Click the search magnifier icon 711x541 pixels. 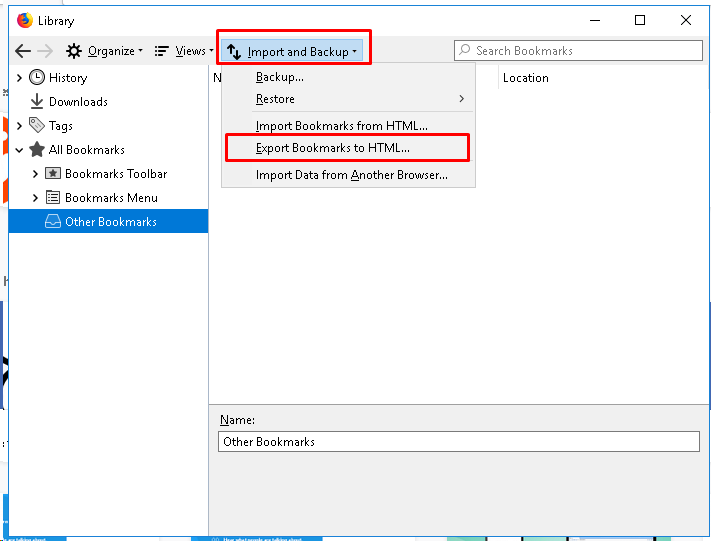(x=465, y=49)
